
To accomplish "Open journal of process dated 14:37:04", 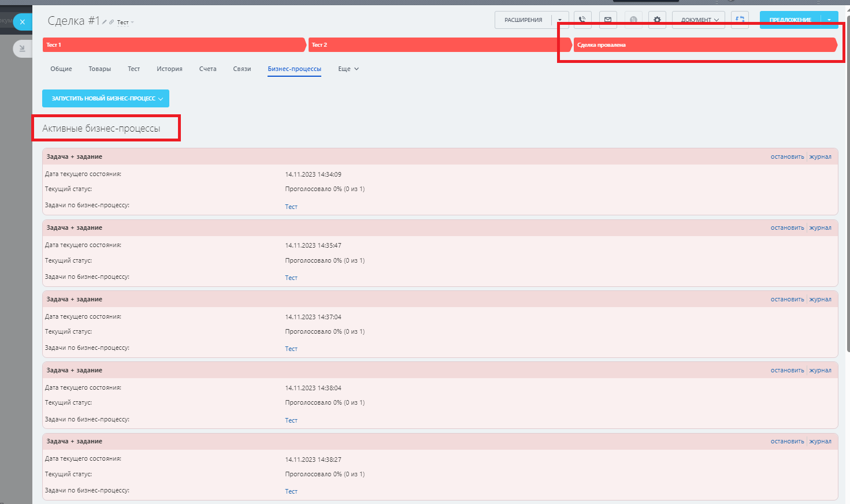I will 820,300.
